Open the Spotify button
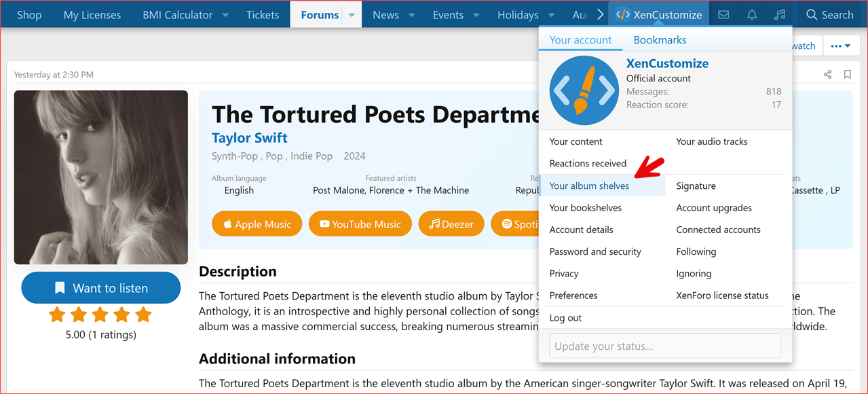 pos(515,224)
